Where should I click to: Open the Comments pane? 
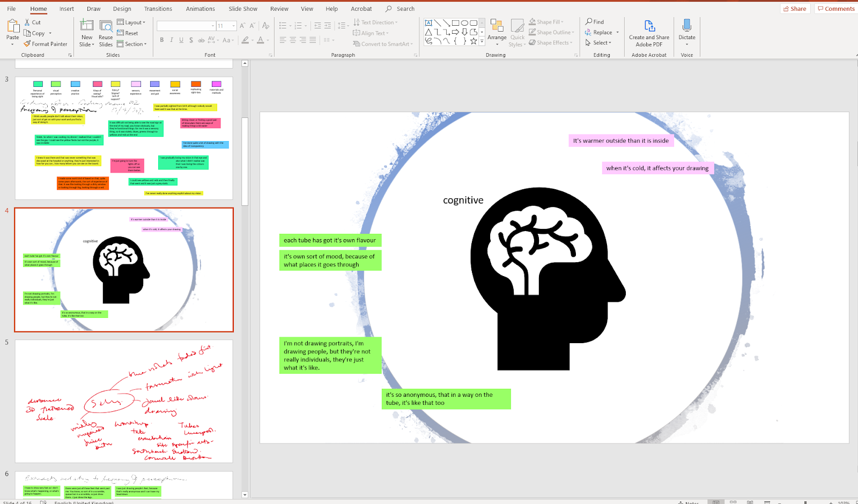point(836,9)
